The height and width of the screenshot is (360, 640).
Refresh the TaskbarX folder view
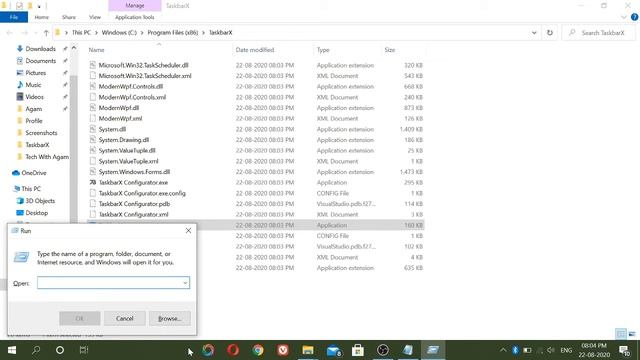(550, 33)
